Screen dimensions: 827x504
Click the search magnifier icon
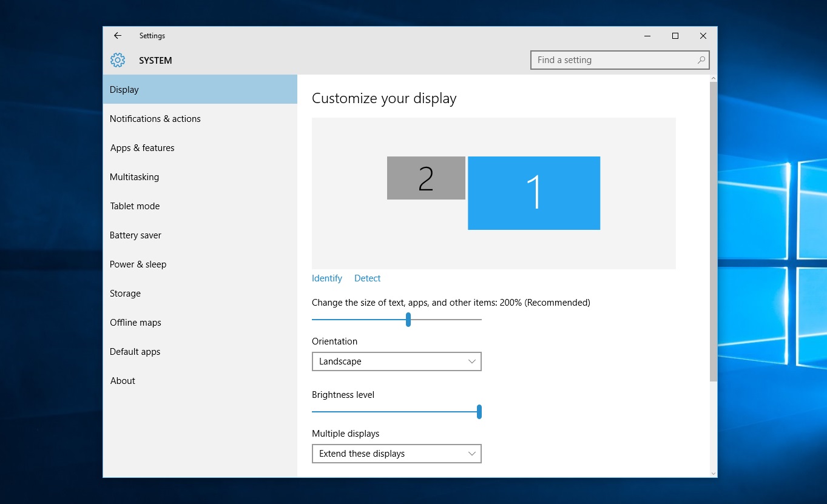pyautogui.click(x=701, y=60)
